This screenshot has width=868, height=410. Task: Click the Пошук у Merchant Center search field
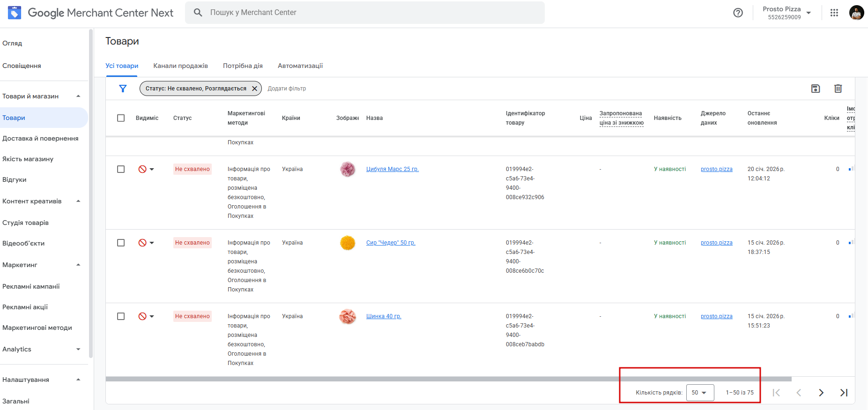pos(365,13)
